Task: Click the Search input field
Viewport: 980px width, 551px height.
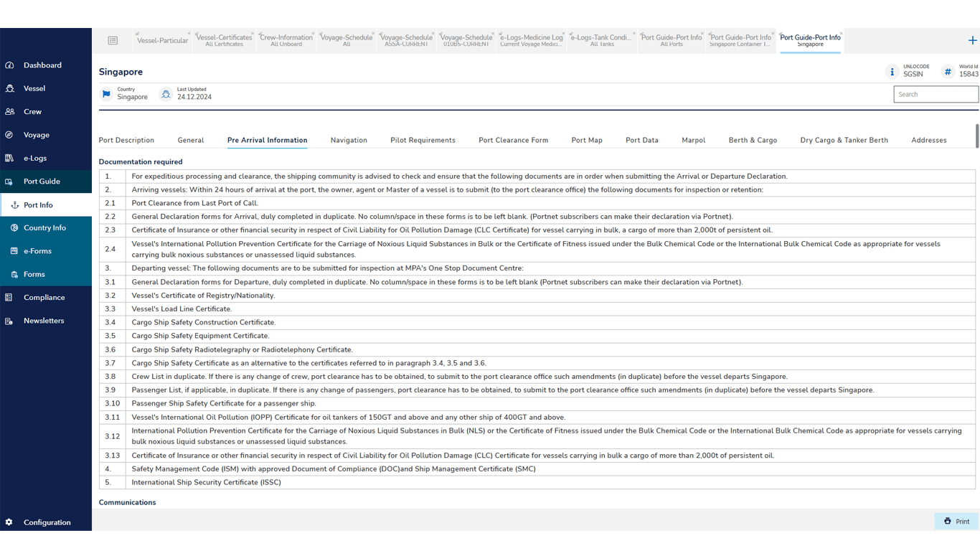Action: point(936,94)
